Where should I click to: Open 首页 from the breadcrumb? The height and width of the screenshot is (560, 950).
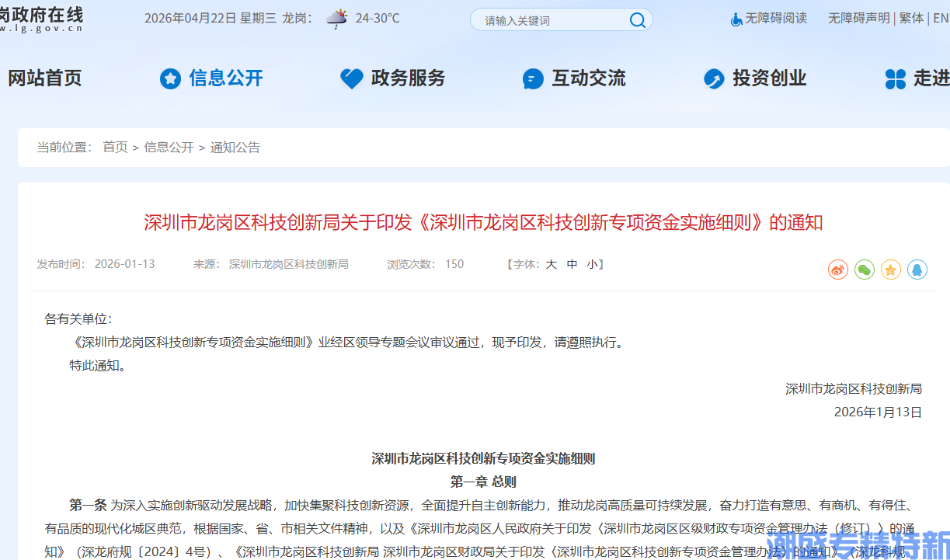coord(115,146)
